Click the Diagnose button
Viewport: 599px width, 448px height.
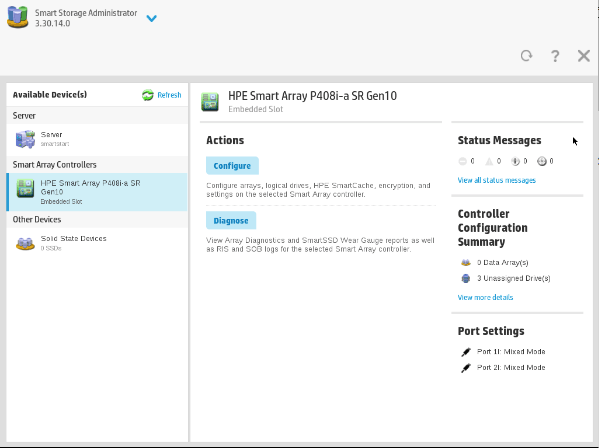pos(231,221)
